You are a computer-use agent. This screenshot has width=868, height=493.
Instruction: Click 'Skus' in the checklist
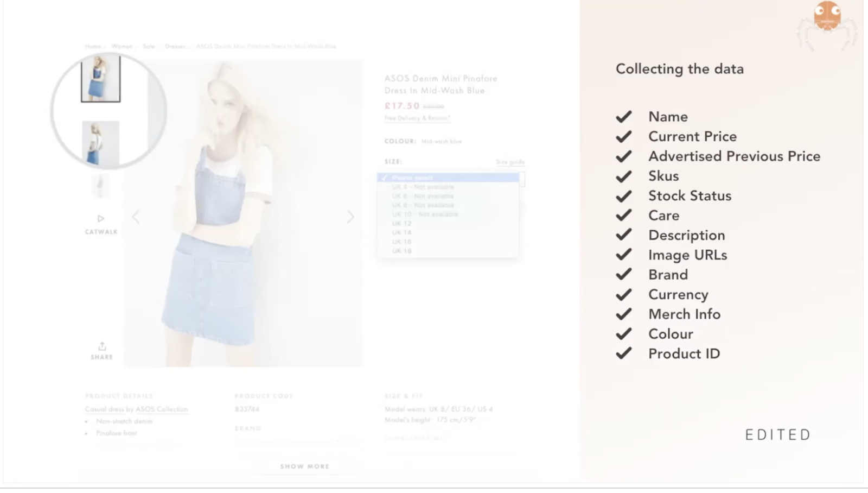664,176
